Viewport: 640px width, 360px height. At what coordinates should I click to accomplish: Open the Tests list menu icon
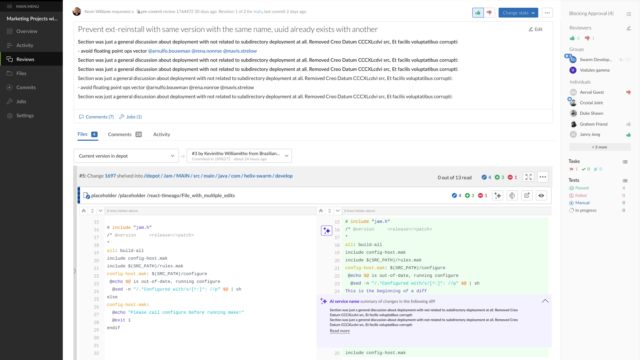(x=625, y=180)
